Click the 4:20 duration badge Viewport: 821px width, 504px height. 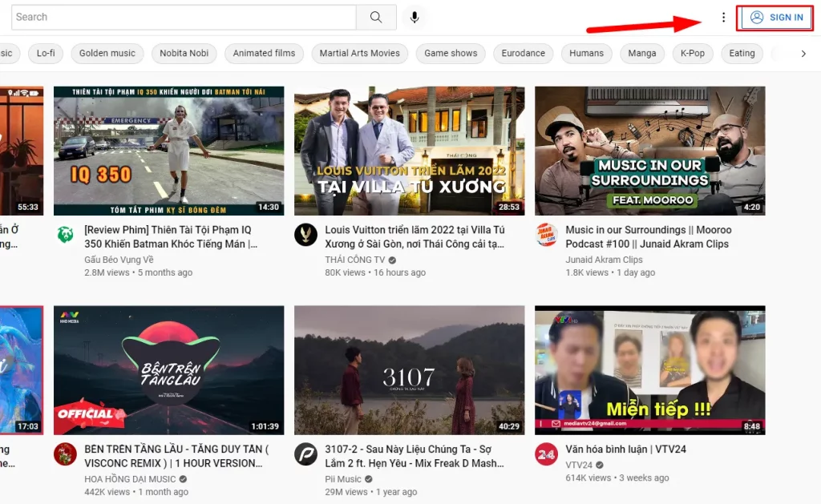click(x=752, y=208)
